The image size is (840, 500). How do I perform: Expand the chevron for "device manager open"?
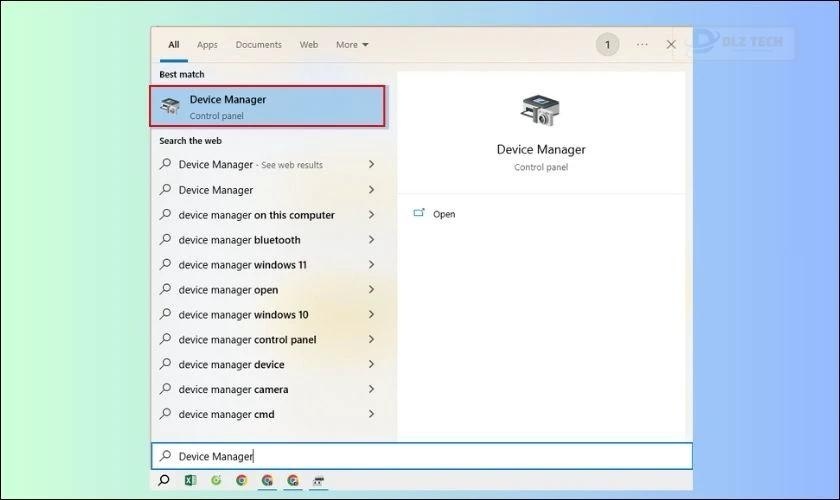pyautogui.click(x=371, y=289)
